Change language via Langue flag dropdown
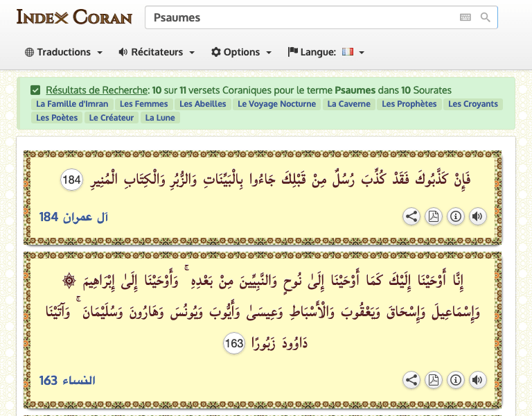Screen dimensions: 532x416 [x=326, y=52]
